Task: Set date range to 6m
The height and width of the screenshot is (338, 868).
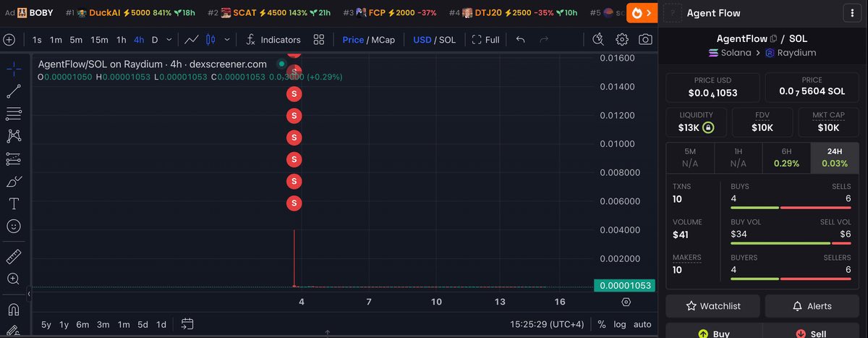Action: (x=82, y=324)
